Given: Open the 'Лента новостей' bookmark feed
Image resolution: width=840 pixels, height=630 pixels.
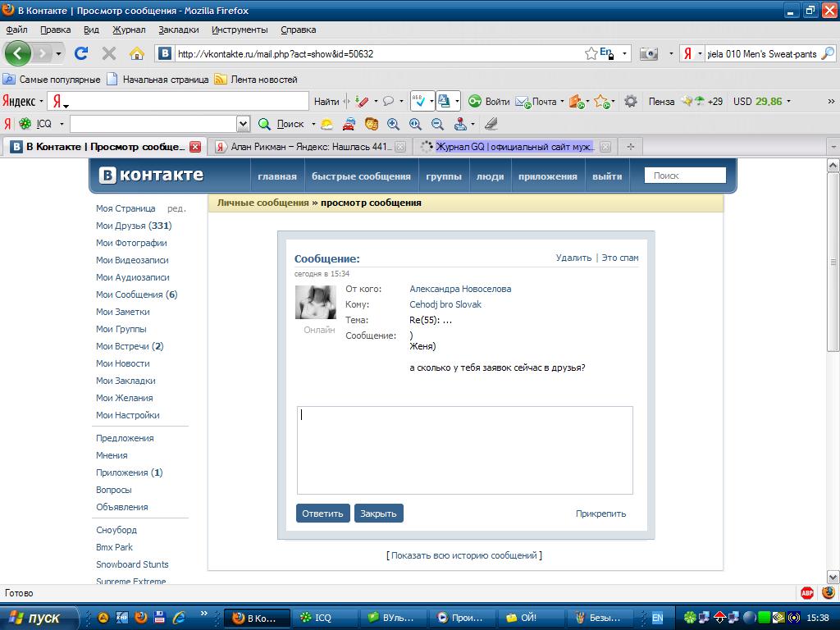Looking at the screenshot, I should [x=256, y=80].
